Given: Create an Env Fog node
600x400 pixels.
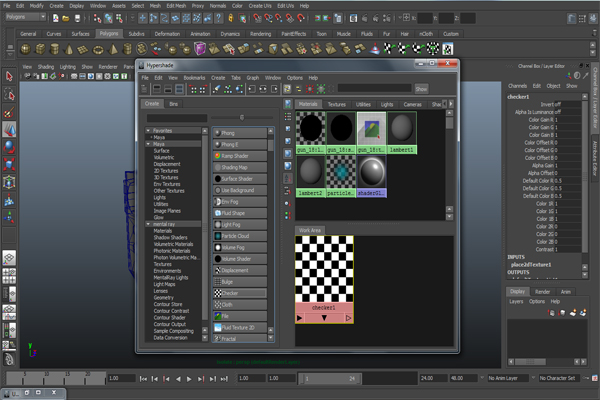Looking at the screenshot, I should point(240,202).
